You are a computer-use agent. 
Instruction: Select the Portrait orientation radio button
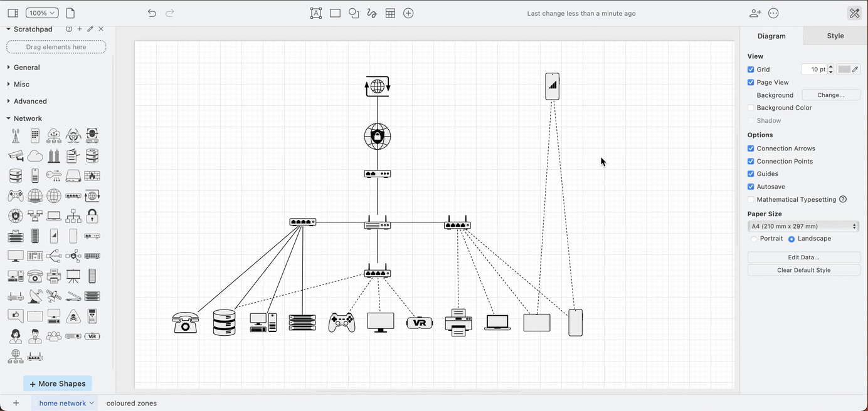click(754, 239)
